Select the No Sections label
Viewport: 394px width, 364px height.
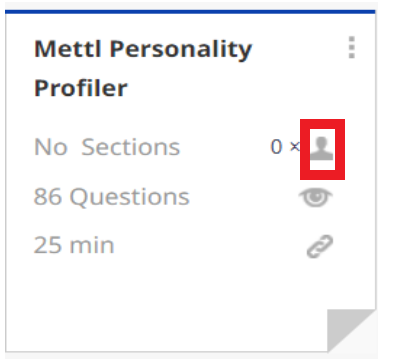107,147
